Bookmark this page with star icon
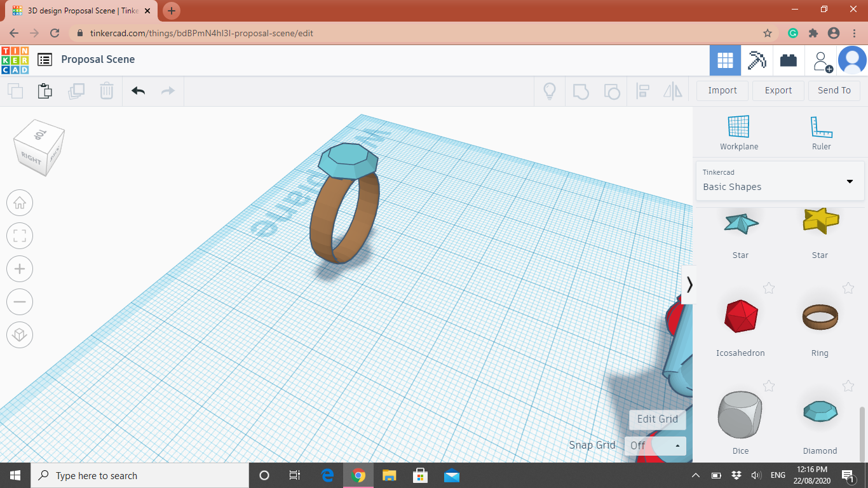The image size is (868, 488). click(x=768, y=33)
